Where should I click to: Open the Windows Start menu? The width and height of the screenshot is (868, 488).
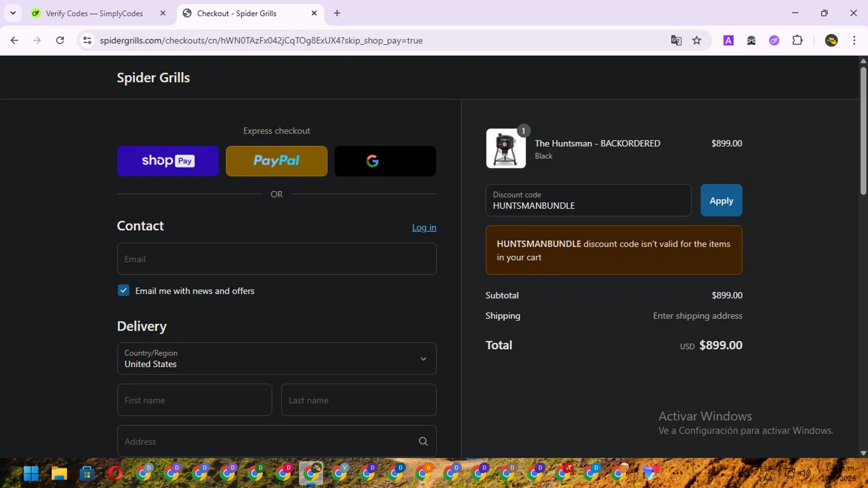click(x=31, y=474)
